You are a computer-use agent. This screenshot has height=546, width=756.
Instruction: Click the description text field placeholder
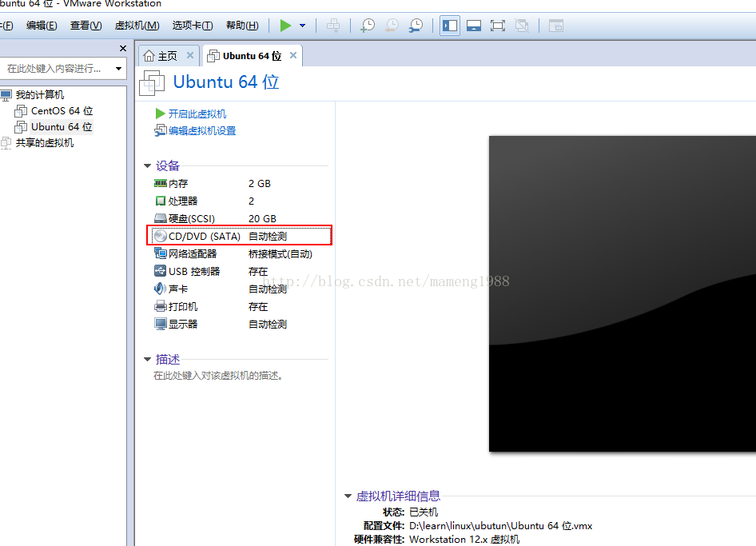click(218, 375)
